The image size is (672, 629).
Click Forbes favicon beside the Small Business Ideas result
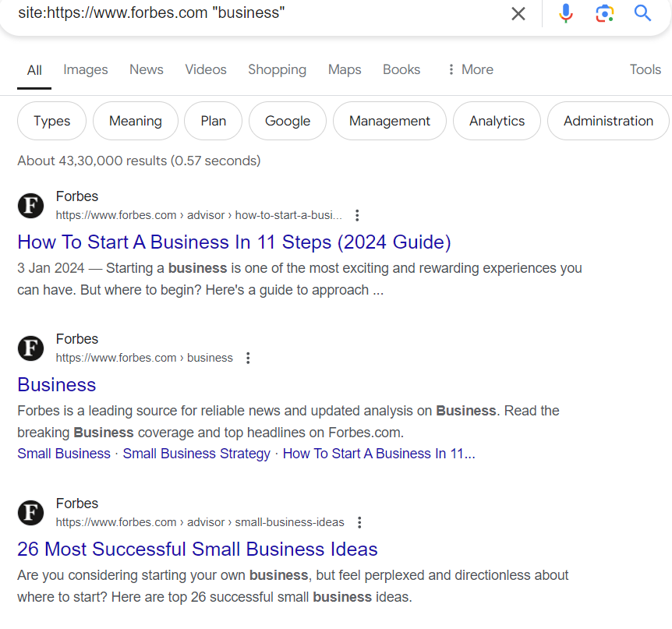pyautogui.click(x=31, y=513)
